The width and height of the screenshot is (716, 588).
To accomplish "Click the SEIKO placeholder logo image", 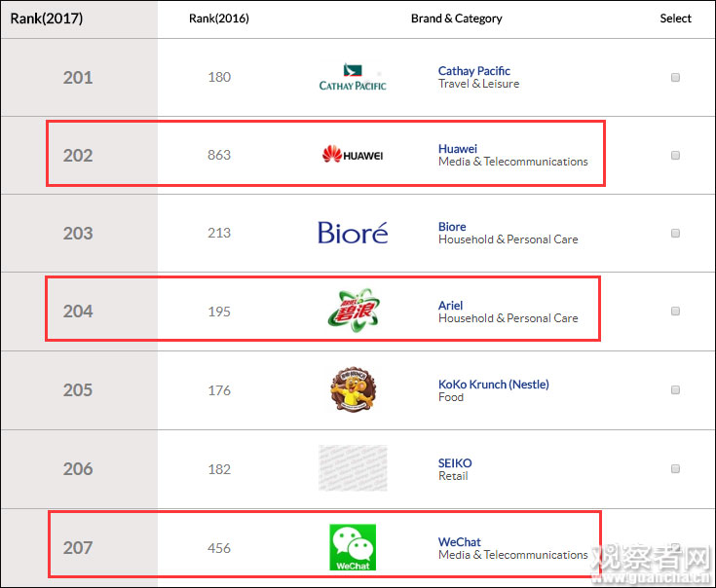I will pyautogui.click(x=353, y=468).
